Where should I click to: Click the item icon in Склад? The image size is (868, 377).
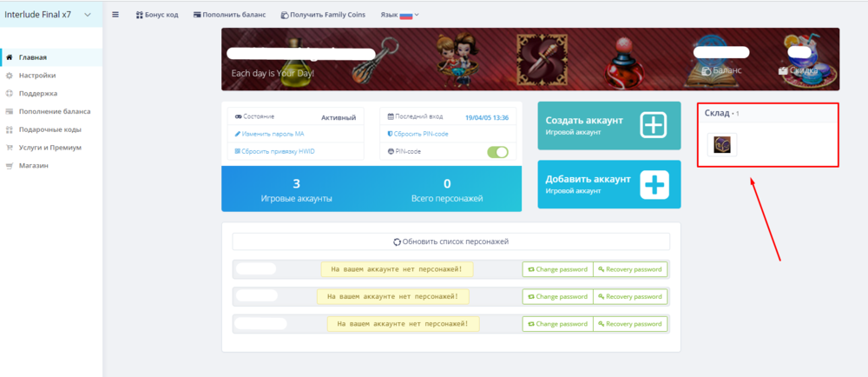[722, 145]
